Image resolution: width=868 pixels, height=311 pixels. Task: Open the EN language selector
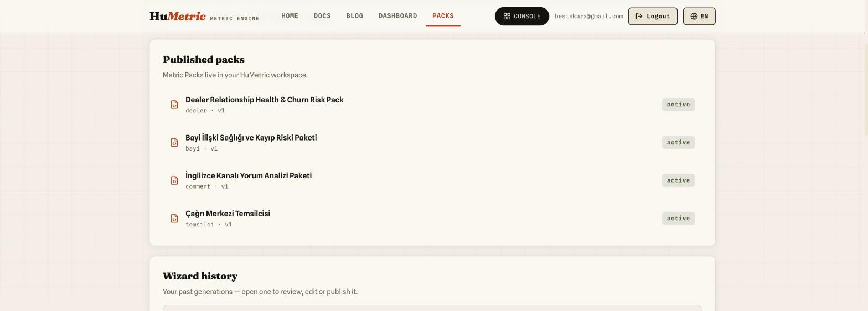(x=699, y=16)
